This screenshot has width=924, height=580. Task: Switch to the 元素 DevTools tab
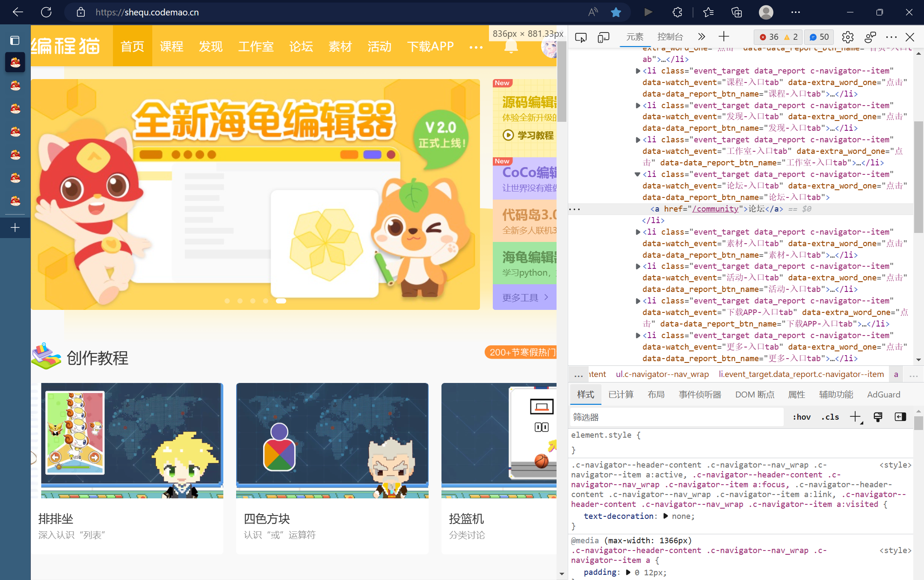click(635, 37)
